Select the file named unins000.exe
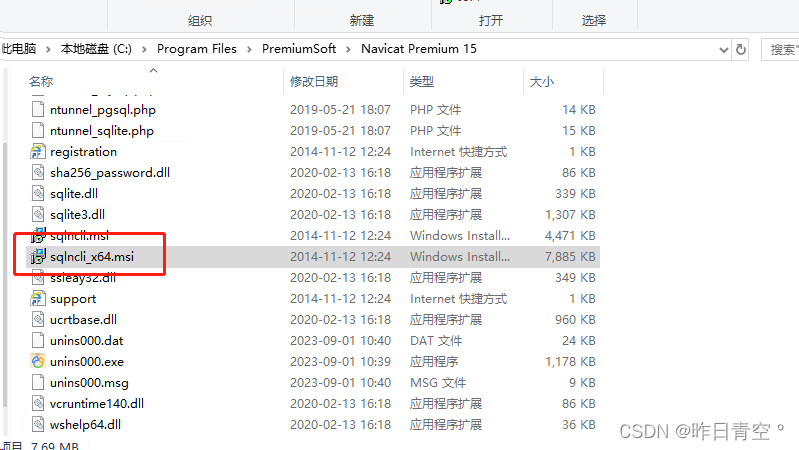Viewport: 799px width, 450px height. tap(87, 361)
